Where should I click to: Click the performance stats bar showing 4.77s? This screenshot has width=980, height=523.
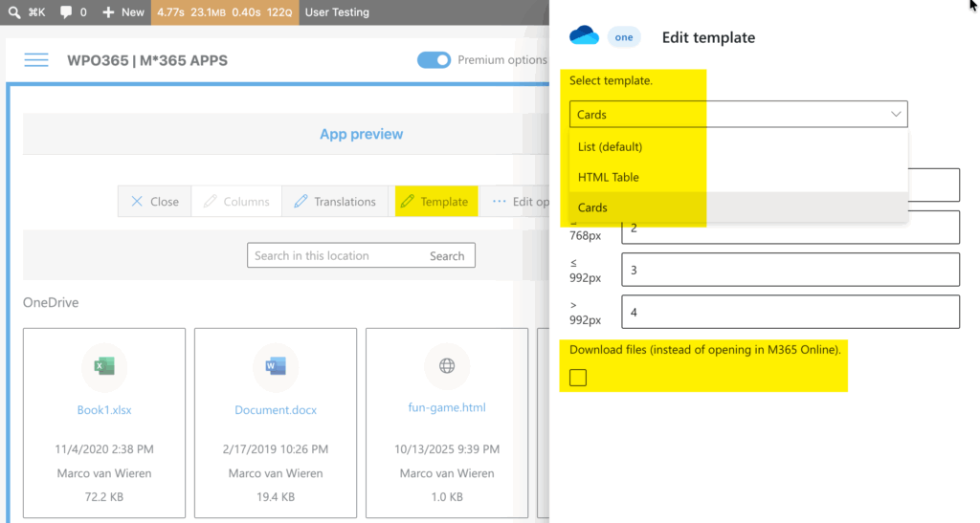tap(225, 11)
